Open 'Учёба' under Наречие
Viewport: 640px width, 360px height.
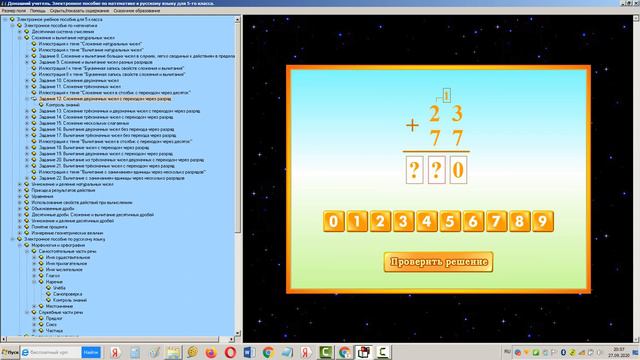click(x=60, y=288)
